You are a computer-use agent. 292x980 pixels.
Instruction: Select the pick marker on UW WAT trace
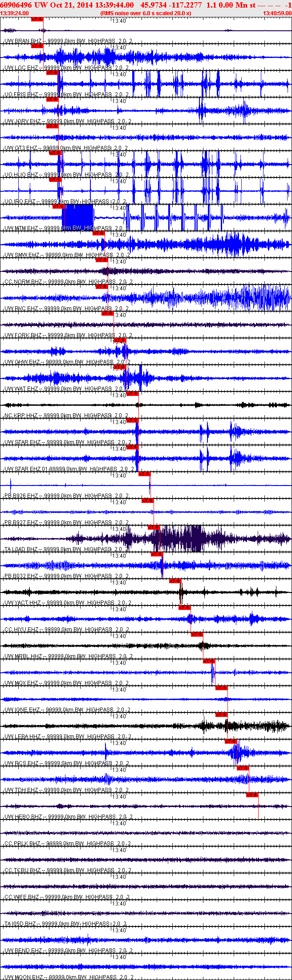coord(120,367)
